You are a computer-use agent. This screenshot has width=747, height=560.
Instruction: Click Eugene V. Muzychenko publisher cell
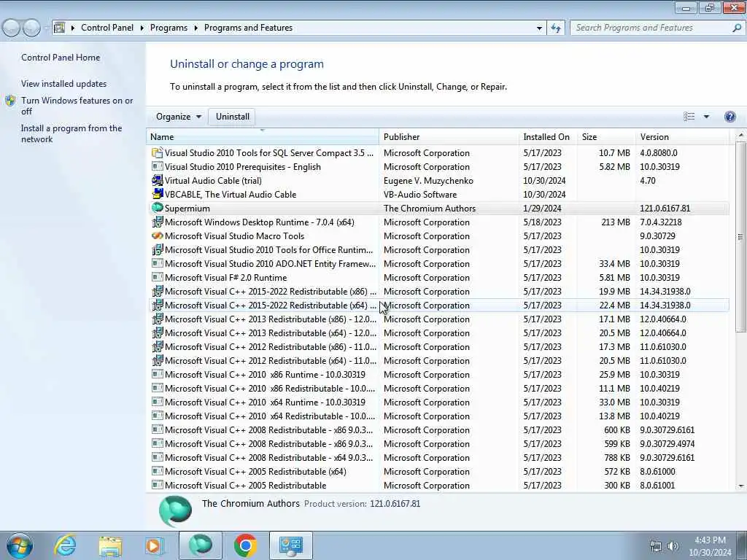(x=428, y=181)
